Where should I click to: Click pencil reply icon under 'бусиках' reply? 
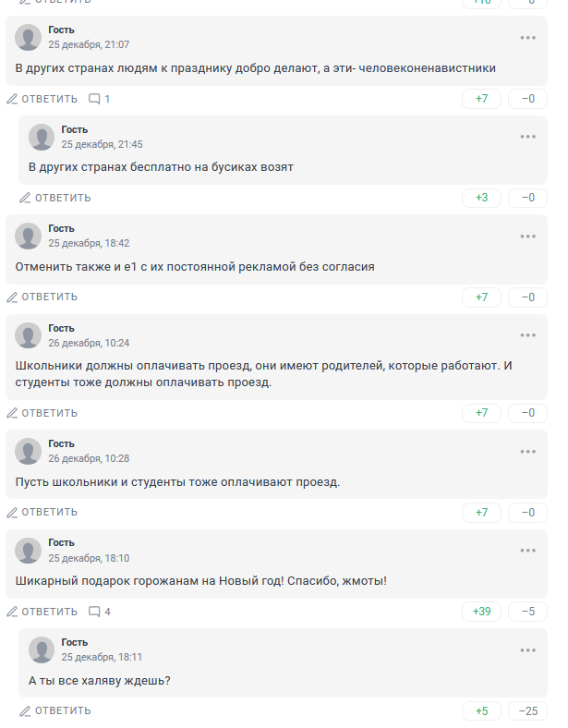tap(26, 198)
